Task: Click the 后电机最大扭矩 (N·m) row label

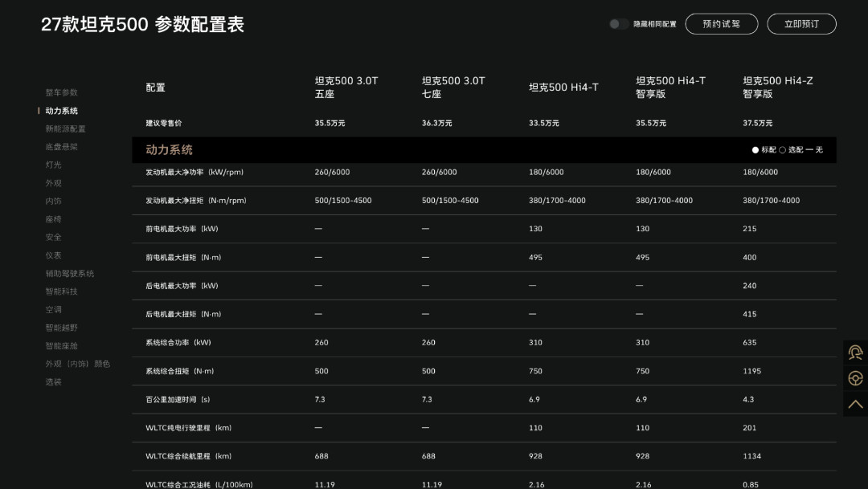Action: pos(183,314)
